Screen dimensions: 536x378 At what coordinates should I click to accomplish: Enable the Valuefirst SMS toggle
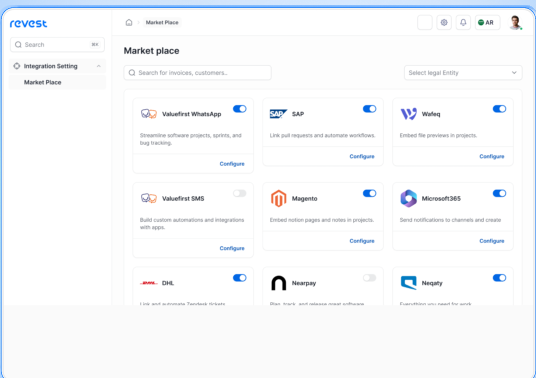pos(240,193)
